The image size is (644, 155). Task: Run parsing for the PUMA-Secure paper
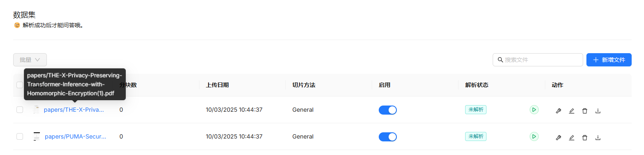pos(534,136)
